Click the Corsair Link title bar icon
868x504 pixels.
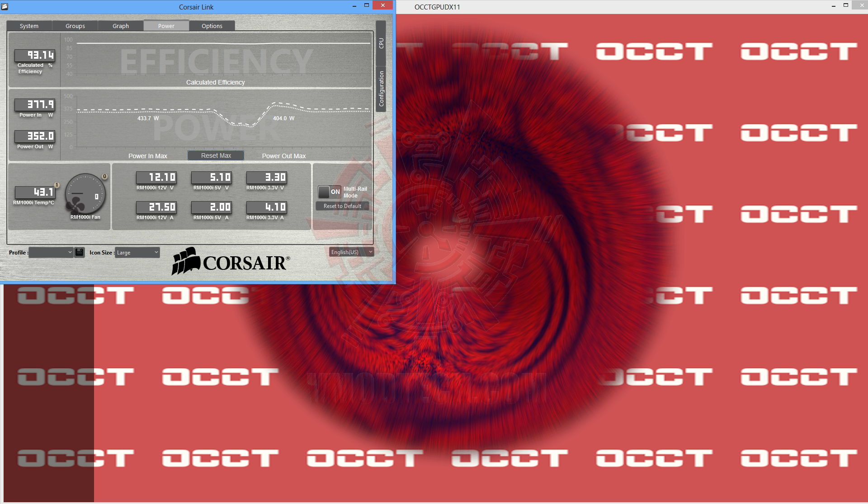(x=5, y=6)
